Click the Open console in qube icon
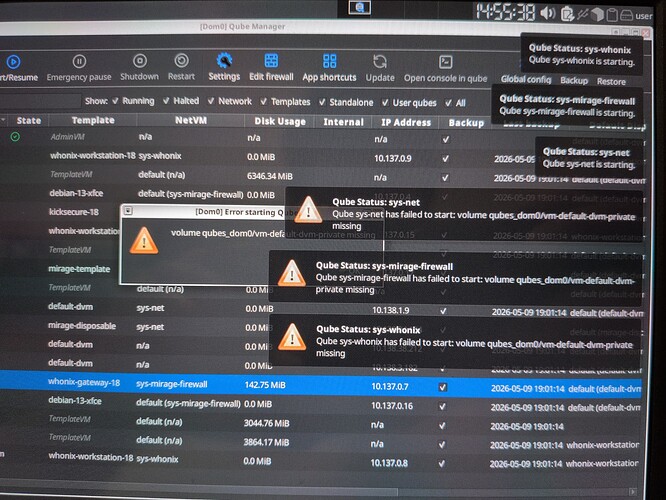This screenshot has height=500, width=666. click(x=446, y=62)
